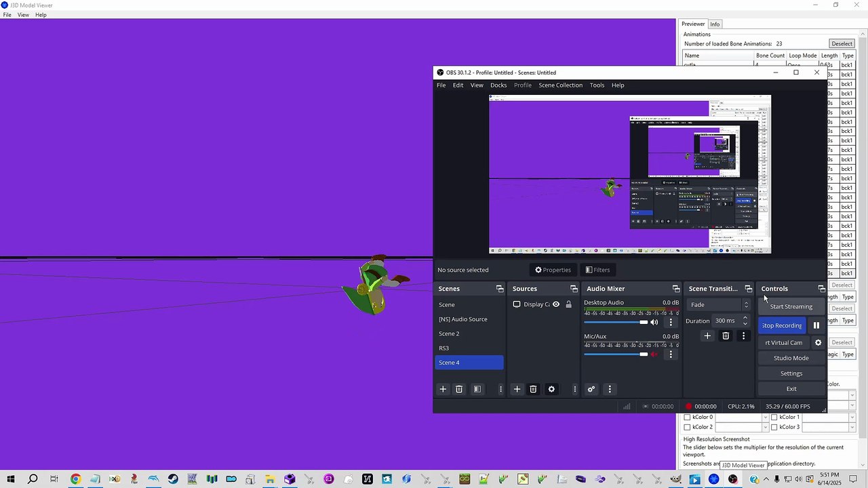868x488 pixels.
Task: Add a new source with the plus icon
Action: 517,389
